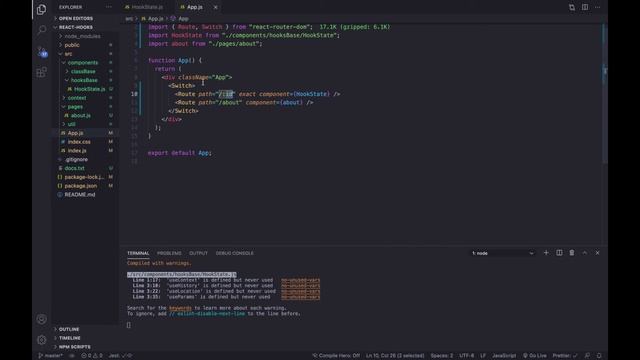
Task: Open Source Control view with badge
Action: click(42, 52)
